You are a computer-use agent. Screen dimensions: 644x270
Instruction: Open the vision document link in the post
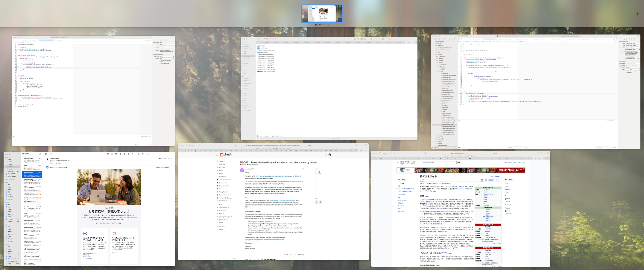click(294, 182)
